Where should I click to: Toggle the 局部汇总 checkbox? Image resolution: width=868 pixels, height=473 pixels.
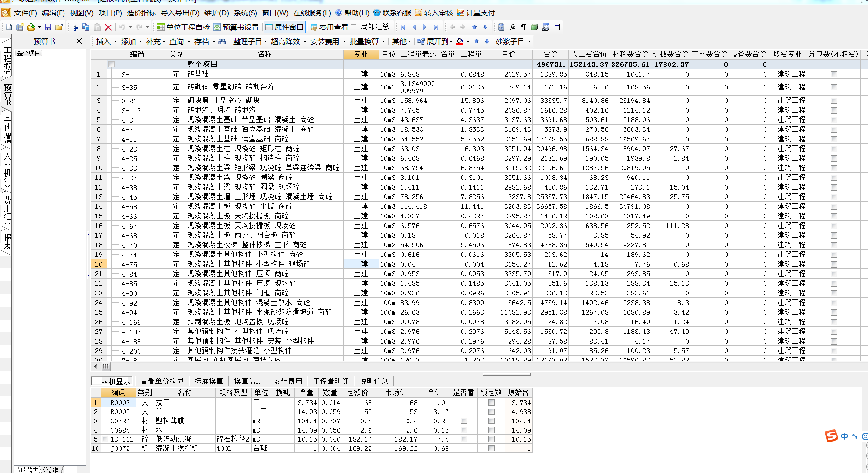[x=354, y=27]
